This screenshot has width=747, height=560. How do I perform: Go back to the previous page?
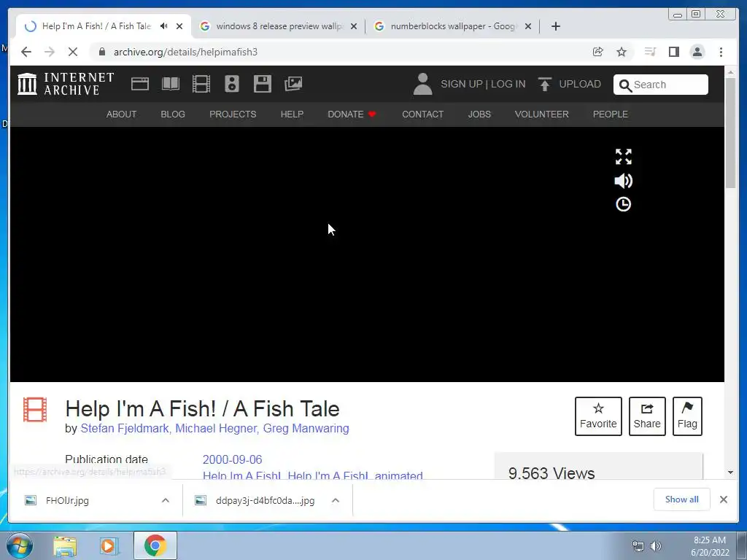click(x=26, y=52)
